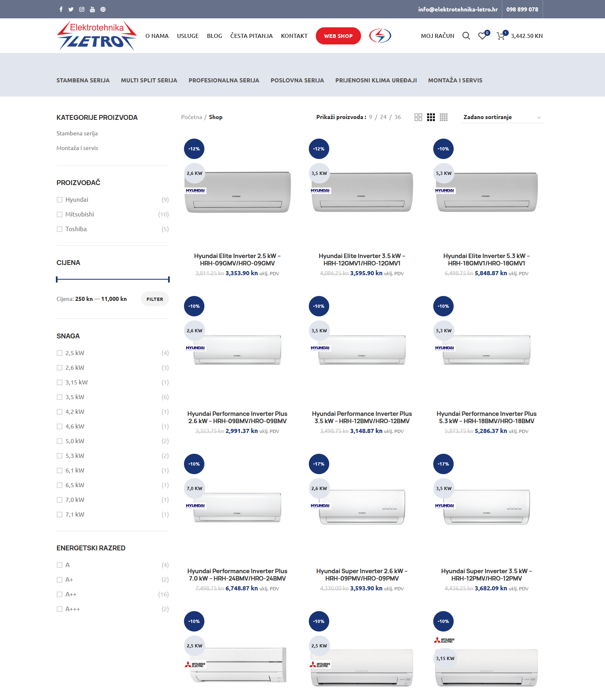The image size is (605, 700).
Task: Open the Pinterest social link icon
Action: tap(103, 9)
